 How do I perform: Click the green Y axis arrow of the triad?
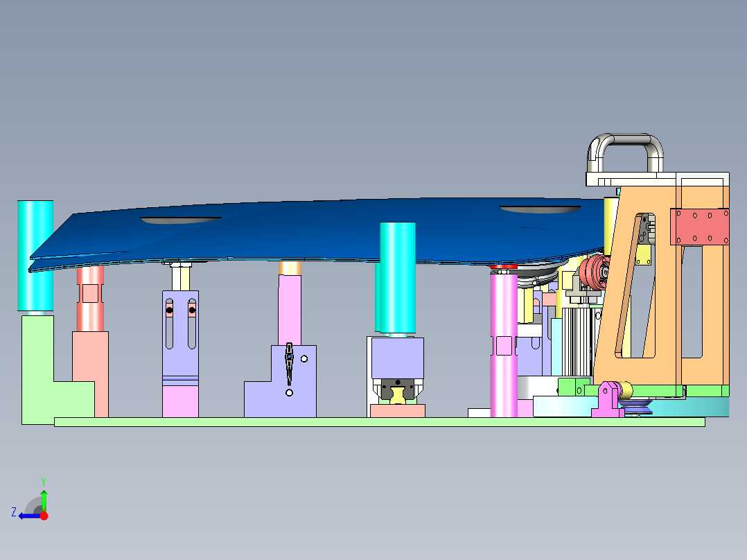pos(44,500)
